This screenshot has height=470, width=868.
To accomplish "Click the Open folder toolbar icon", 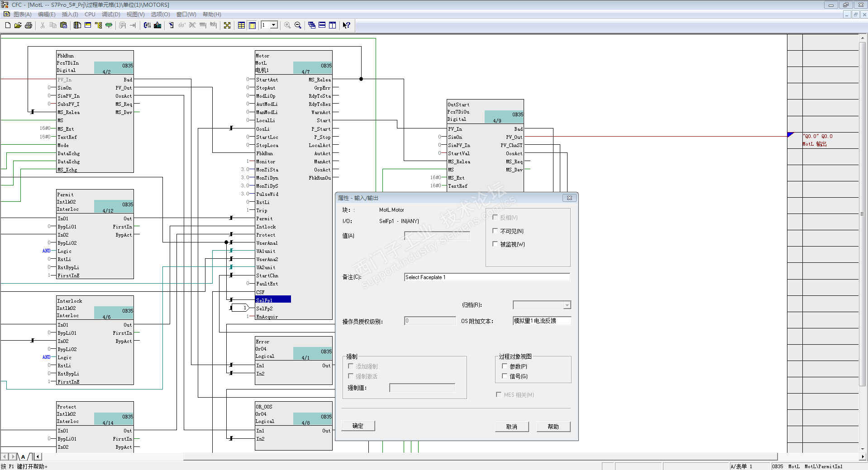I will [18, 25].
